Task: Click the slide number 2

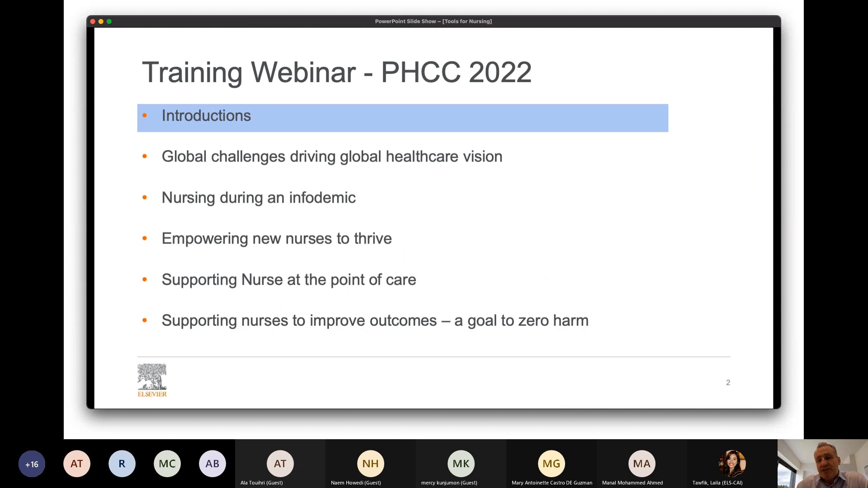Action: coord(728,383)
